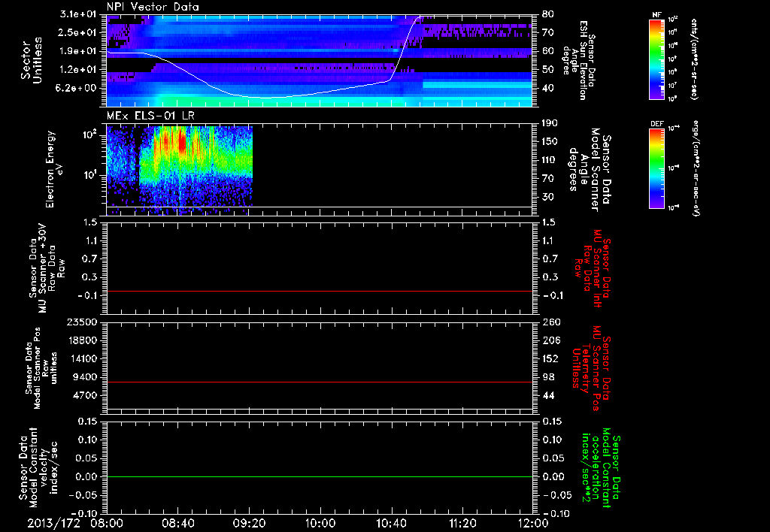Click the 150 scanner angle tick label
The height and width of the screenshot is (532, 770).
click(x=550, y=141)
